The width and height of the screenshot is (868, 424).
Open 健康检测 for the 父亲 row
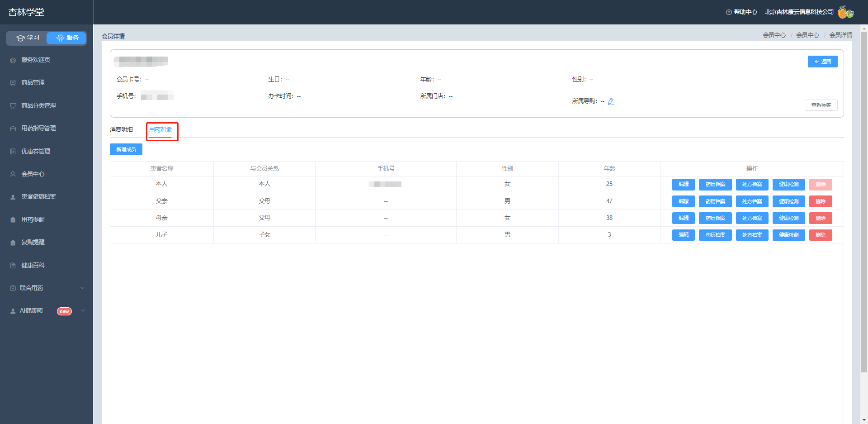pos(788,201)
